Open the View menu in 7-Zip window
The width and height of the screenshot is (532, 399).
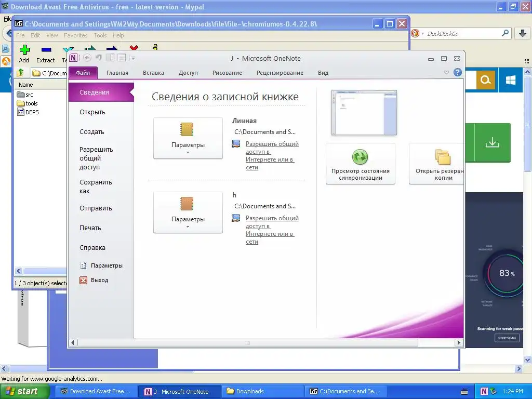coord(52,35)
